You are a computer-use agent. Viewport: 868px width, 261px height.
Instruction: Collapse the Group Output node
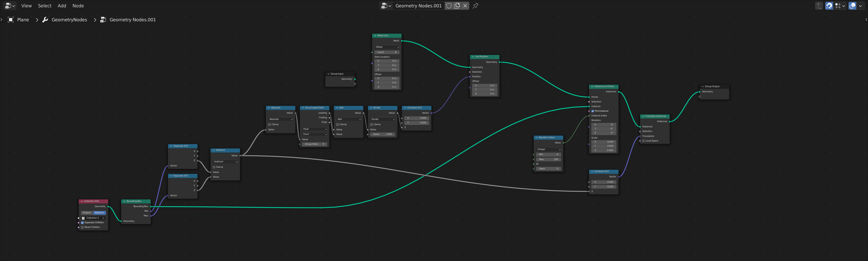702,86
